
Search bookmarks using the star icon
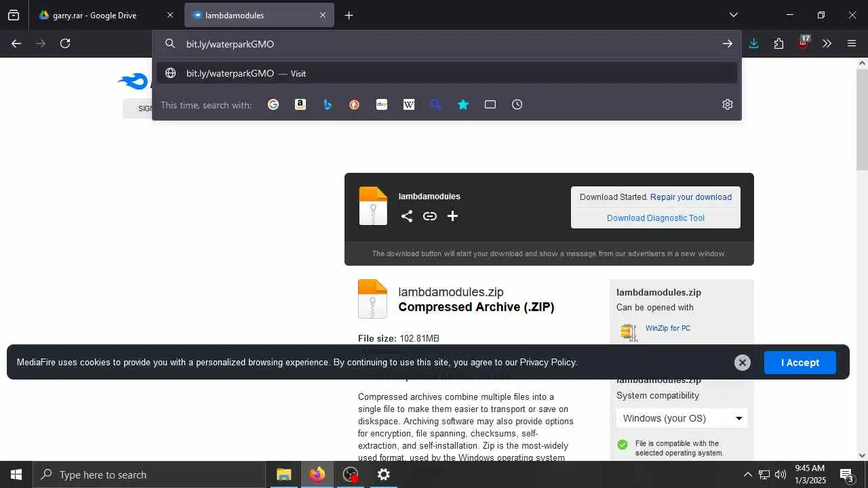[463, 104]
